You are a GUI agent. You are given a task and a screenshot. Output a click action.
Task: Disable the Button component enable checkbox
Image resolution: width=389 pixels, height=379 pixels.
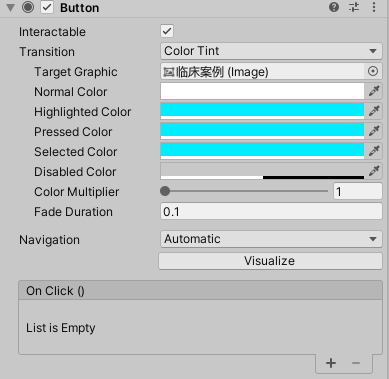click(x=47, y=7)
